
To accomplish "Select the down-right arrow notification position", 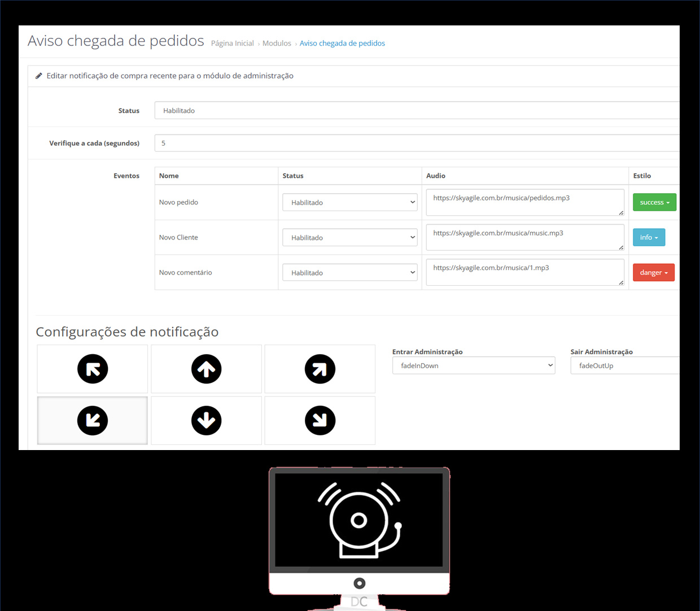I will point(320,421).
